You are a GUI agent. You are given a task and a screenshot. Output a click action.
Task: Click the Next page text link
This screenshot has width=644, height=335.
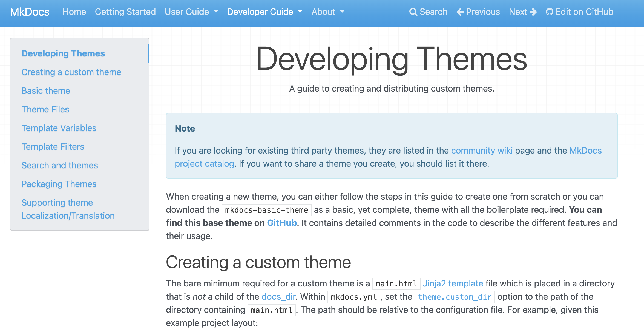coord(518,12)
